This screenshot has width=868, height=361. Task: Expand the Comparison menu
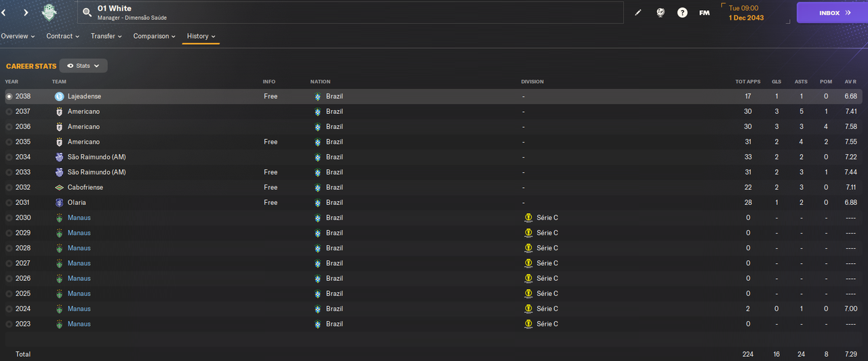coord(154,36)
